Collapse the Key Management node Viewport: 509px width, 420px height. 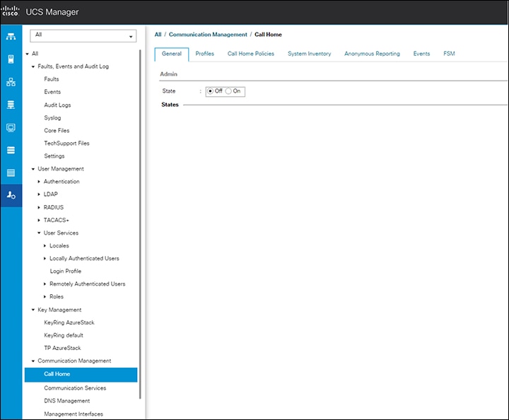33,310
